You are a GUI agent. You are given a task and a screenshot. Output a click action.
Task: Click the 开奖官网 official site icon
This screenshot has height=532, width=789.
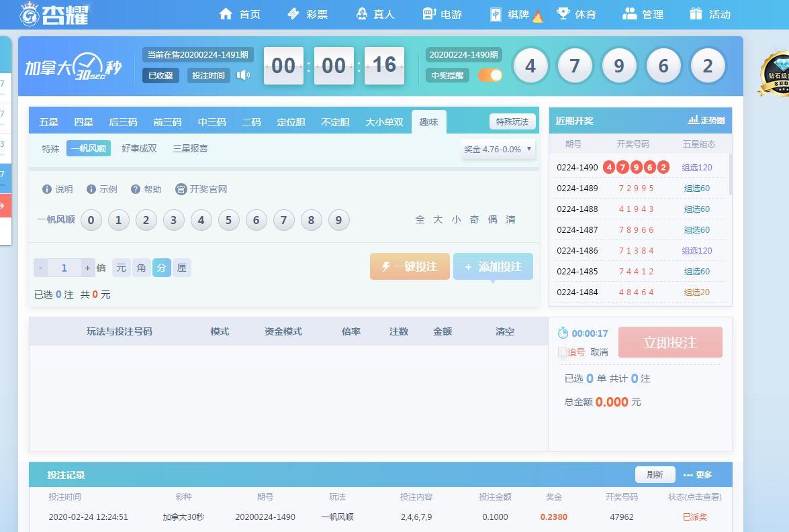click(x=181, y=189)
